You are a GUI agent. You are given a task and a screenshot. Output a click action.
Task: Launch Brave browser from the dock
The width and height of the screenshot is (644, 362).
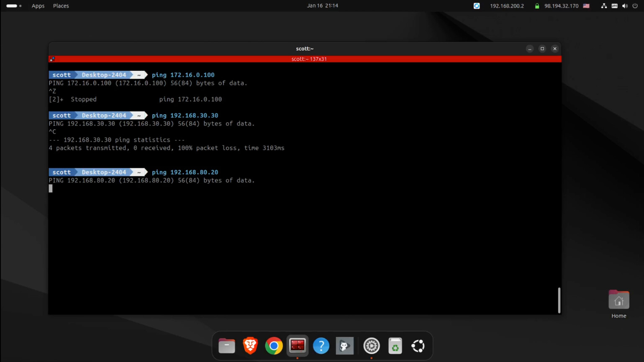[250, 346]
